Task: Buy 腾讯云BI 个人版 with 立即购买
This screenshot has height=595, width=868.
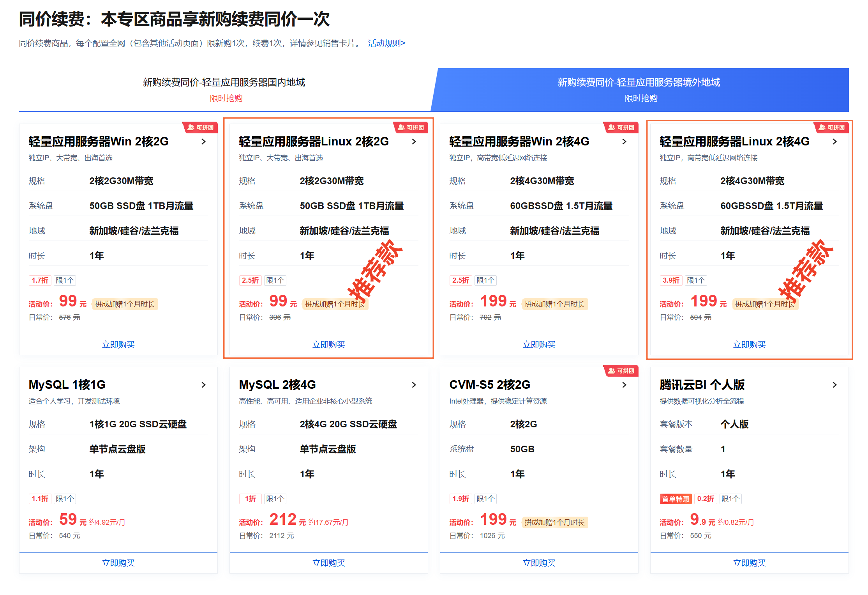Action: [750, 563]
